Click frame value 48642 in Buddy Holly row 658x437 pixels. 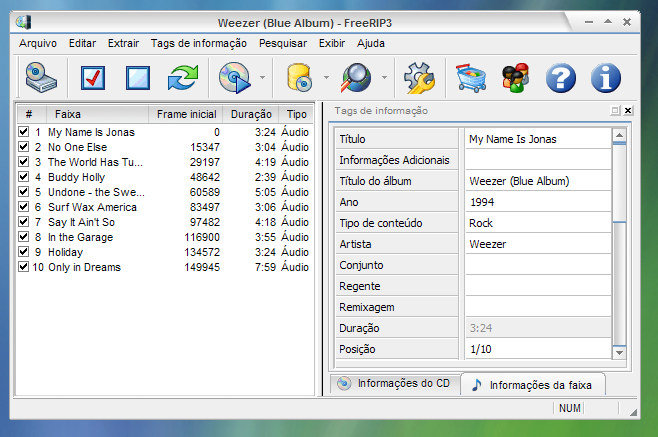pyautogui.click(x=205, y=177)
